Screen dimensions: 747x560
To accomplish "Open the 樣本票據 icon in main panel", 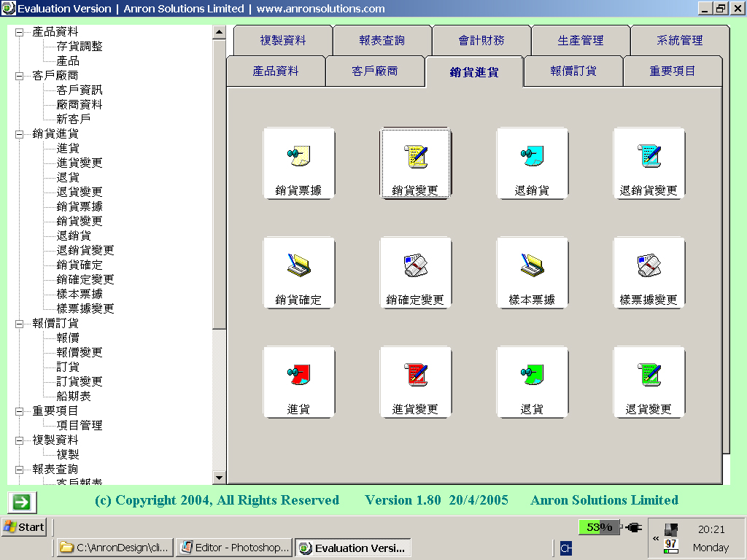I will click(x=532, y=272).
